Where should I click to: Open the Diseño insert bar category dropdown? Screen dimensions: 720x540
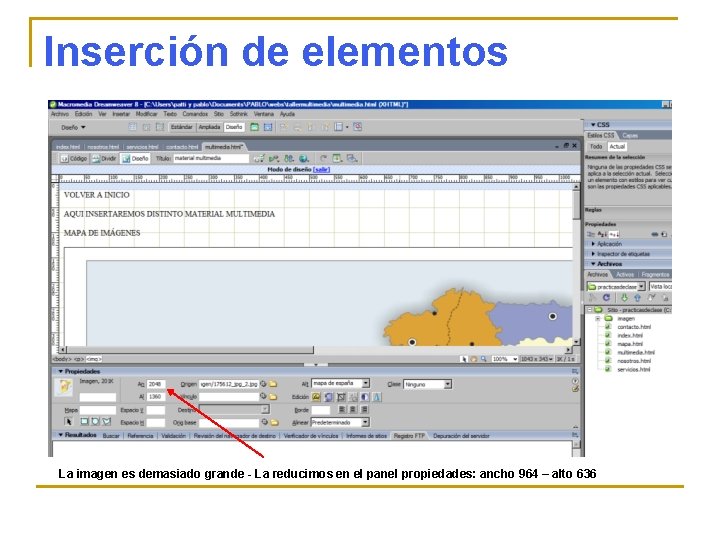pyautogui.click(x=73, y=128)
